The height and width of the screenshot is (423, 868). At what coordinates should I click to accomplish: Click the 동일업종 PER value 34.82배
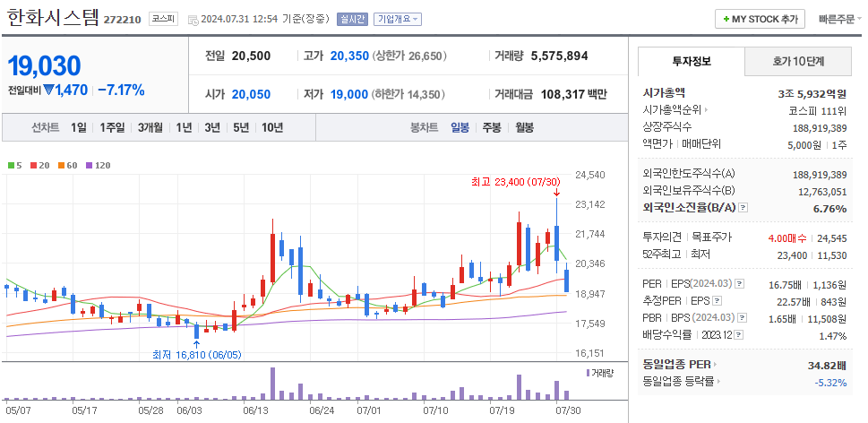click(826, 365)
